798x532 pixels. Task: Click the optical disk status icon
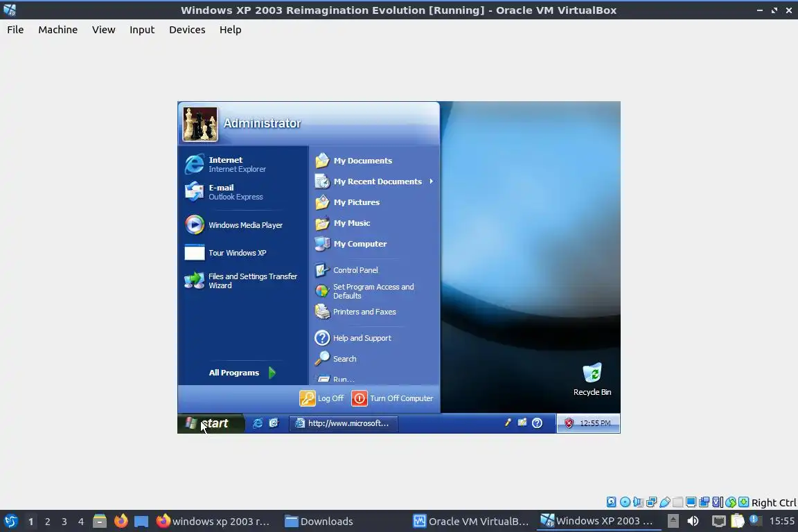pos(625,502)
